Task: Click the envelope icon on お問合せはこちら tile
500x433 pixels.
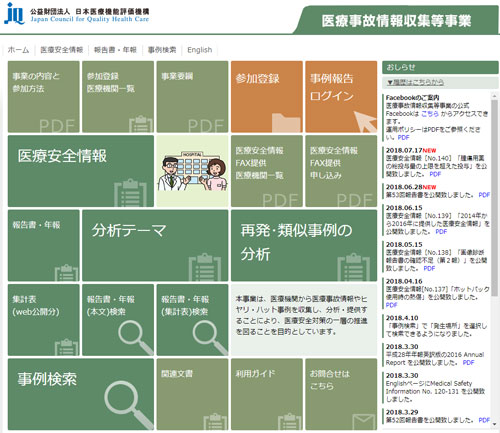Action: (363, 421)
